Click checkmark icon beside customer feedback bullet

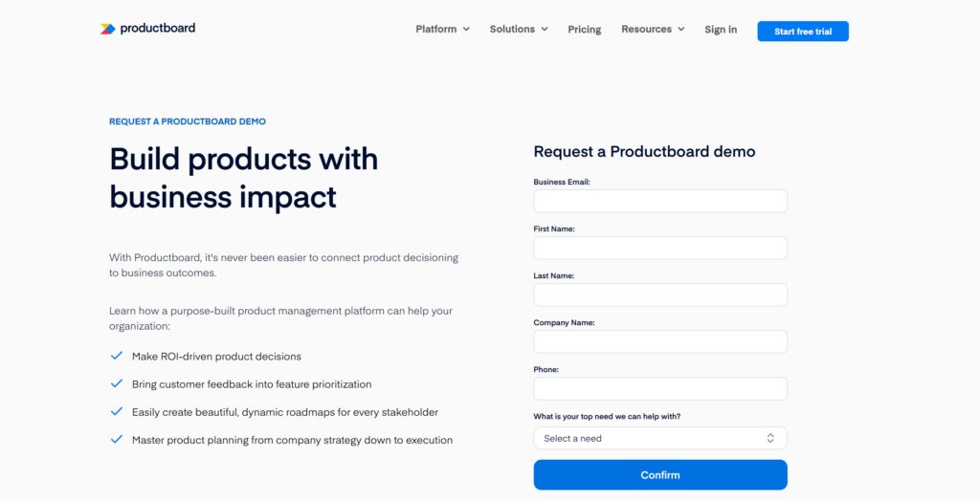click(117, 383)
